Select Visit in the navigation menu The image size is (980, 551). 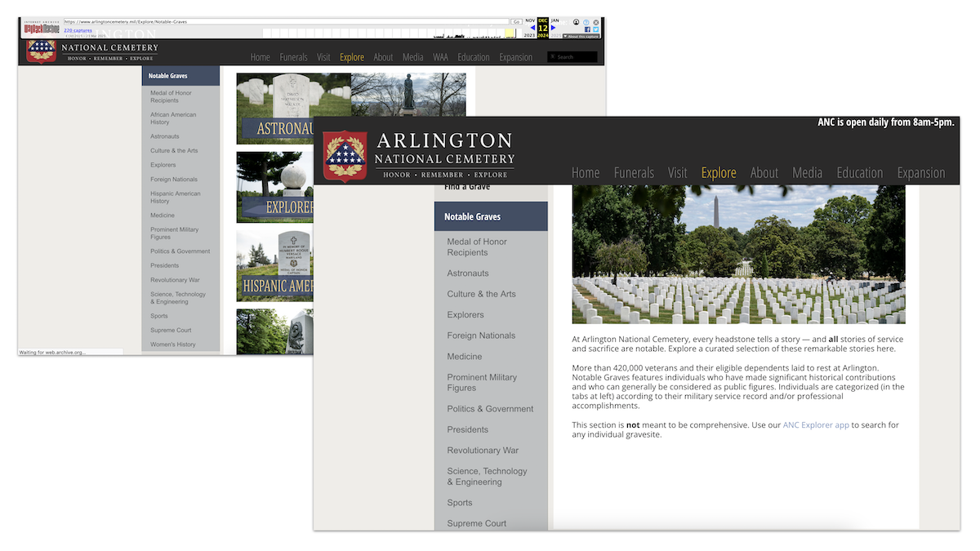point(677,172)
